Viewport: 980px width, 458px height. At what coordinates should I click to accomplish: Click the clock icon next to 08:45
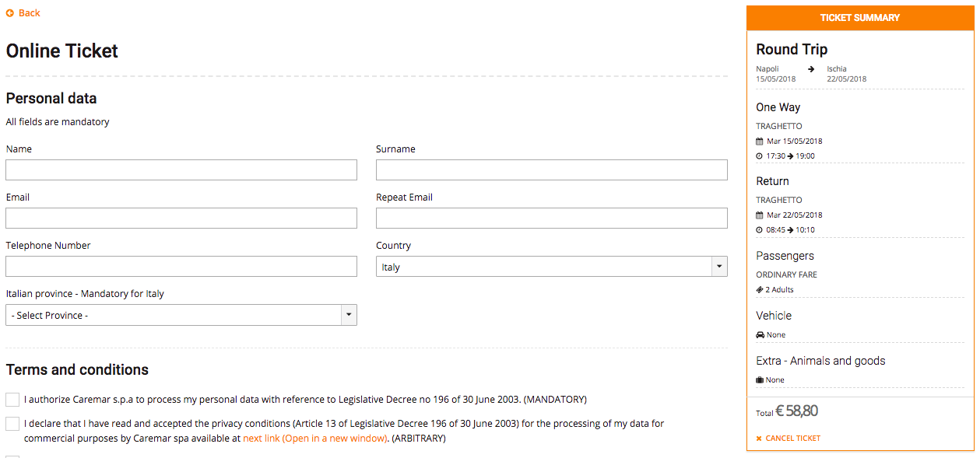(760, 230)
